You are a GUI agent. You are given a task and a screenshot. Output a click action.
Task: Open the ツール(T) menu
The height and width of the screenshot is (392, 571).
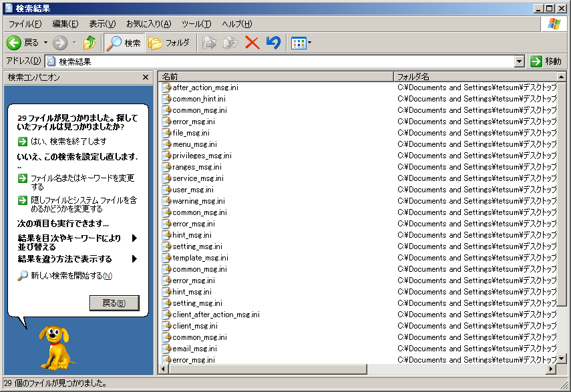pos(196,24)
